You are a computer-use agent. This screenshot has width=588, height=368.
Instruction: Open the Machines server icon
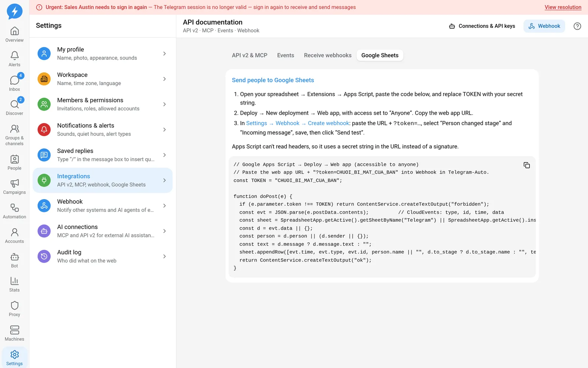coord(14,334)
